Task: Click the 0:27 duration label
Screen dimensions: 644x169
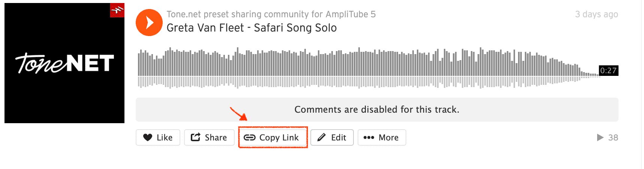Action: [x=608, y=71]
